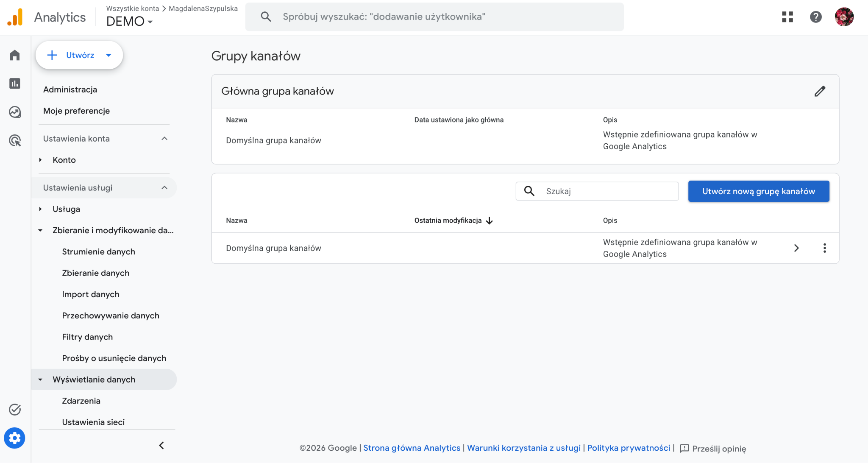The height and width of the screenshot is (463, 868).
Task: Click the Prześlij opinię feedback icon
Action: [684, 449]
